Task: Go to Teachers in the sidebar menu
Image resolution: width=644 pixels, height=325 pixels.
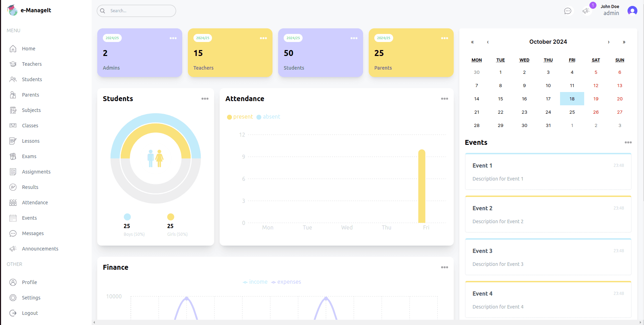Action: tap(31, 64)
